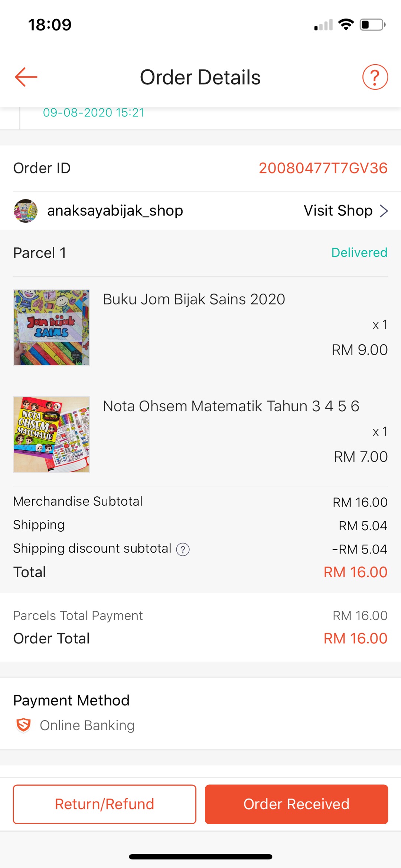401x868 pixels.
Task: Tap the cellular signal bars icon
Action: tap(323, 25)
